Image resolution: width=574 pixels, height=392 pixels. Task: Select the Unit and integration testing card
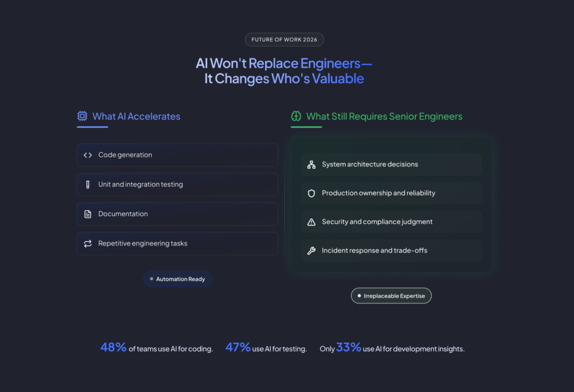[177, 185]
